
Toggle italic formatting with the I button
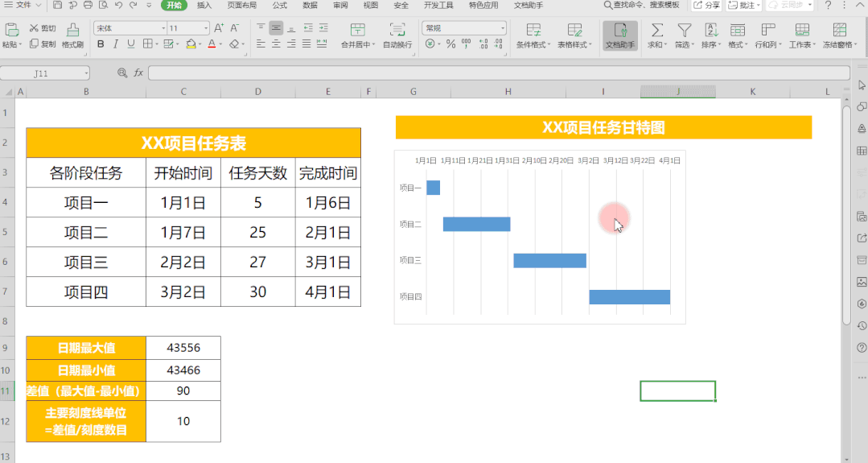click(x=116, y=44)
